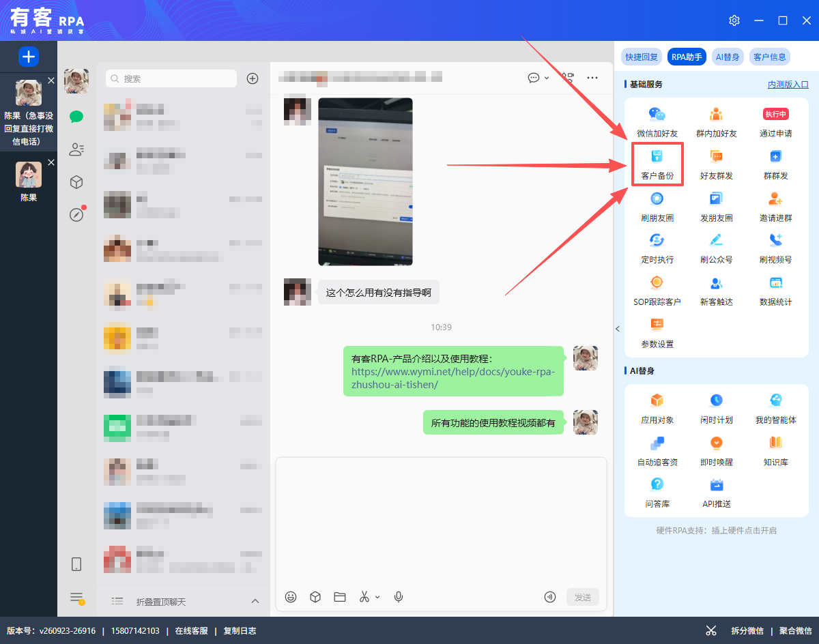This screenshot has height=644, width=819.
Task: Launch the 新客触达 tool
Action: click(x=716, y=291)
